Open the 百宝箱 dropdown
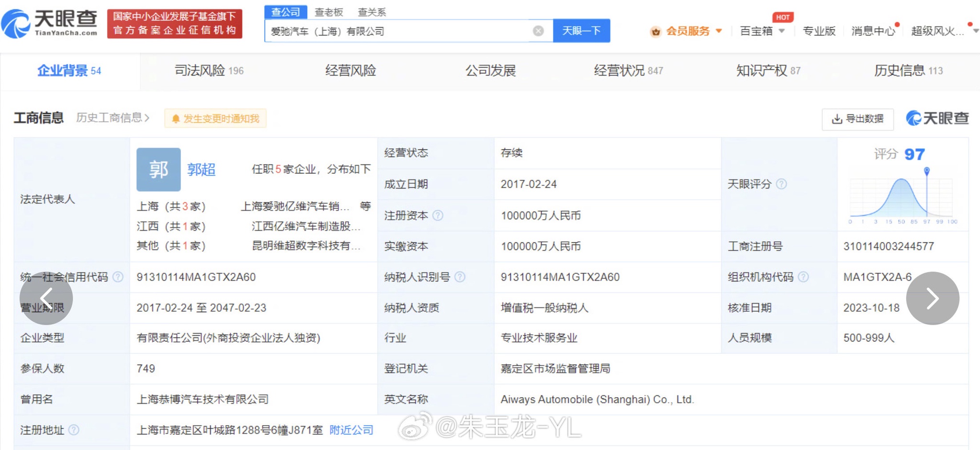 click(762, 31)
